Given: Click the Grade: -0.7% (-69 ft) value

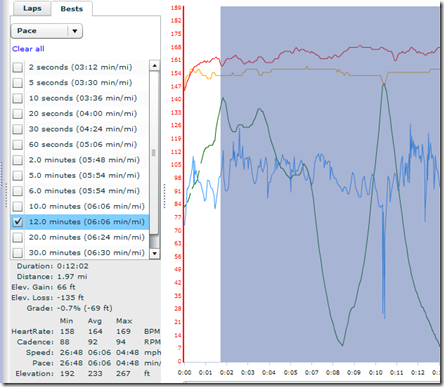Looking at the screenshot, I should coord(85,308).
